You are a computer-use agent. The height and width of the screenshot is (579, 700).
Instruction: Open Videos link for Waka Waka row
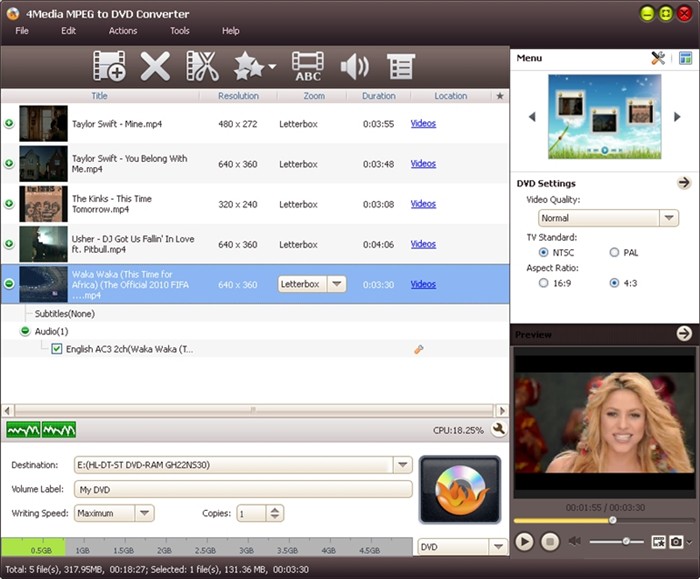click(x=423, y=284)
